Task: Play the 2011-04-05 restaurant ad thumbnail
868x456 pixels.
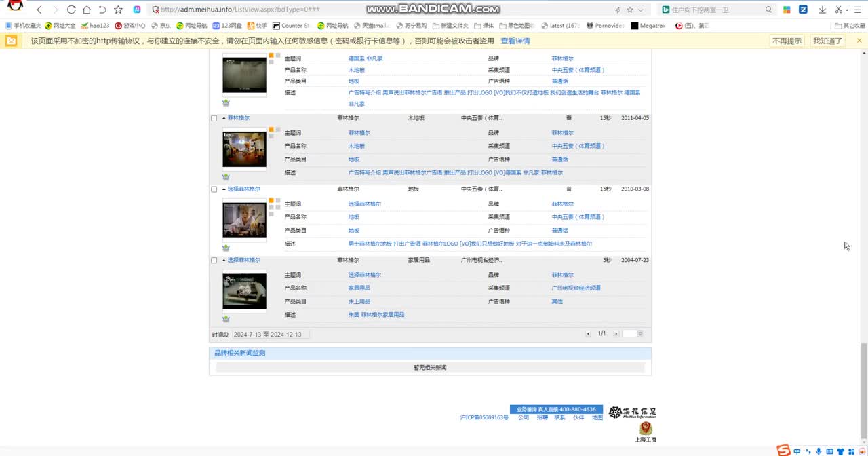Action: [244, 149]
